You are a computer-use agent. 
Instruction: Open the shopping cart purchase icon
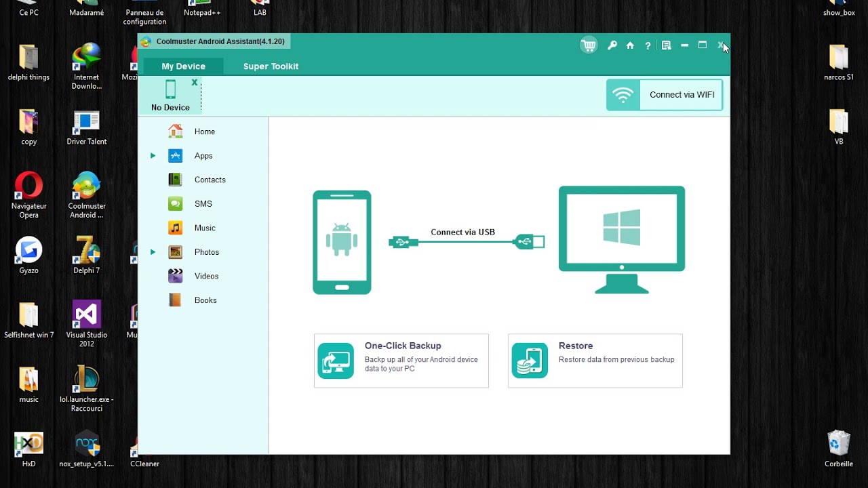click(x=589, y=45)
